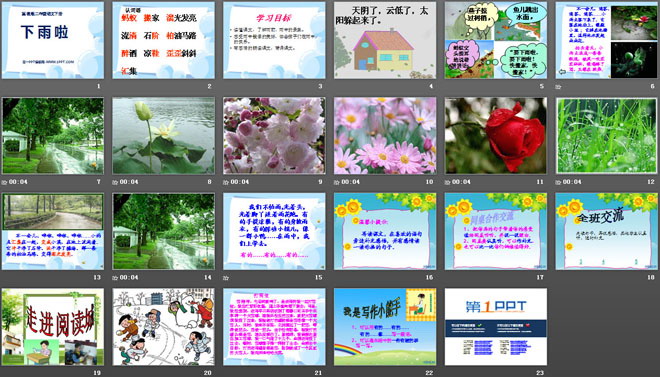
Task: Select slide 19 titled 走进阅读
Action: tap(53, 327)
